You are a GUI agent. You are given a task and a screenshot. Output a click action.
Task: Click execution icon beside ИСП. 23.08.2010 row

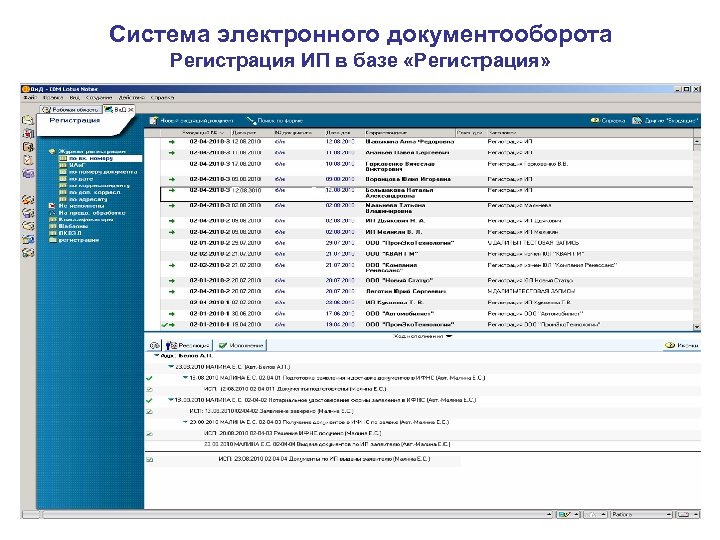[150, 459]
